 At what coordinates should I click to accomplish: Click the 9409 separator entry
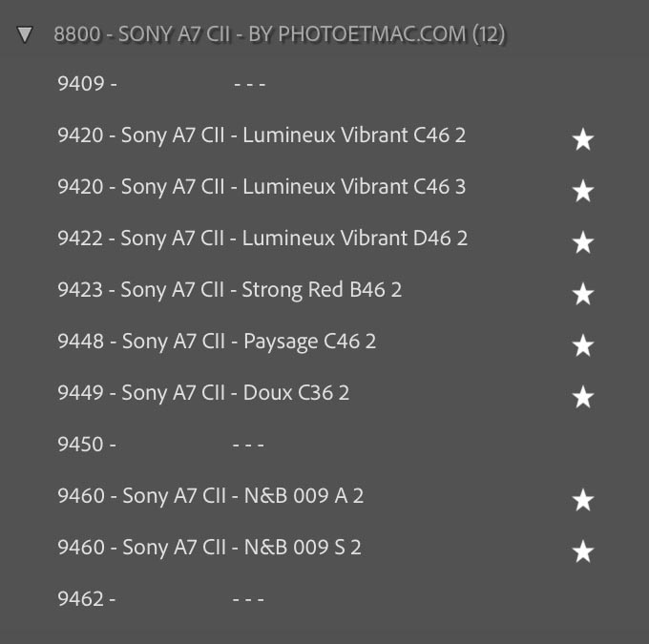[x=160, y=84]
